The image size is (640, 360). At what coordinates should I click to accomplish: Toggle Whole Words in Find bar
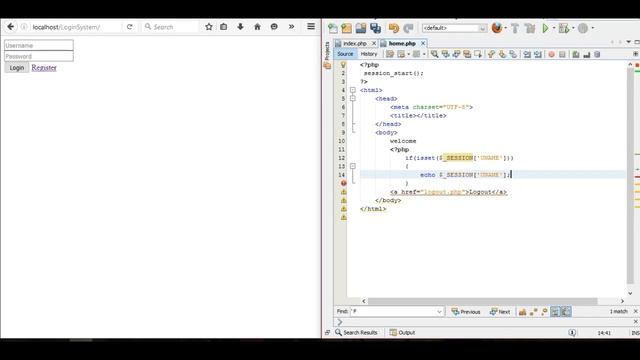pos(533,312)
